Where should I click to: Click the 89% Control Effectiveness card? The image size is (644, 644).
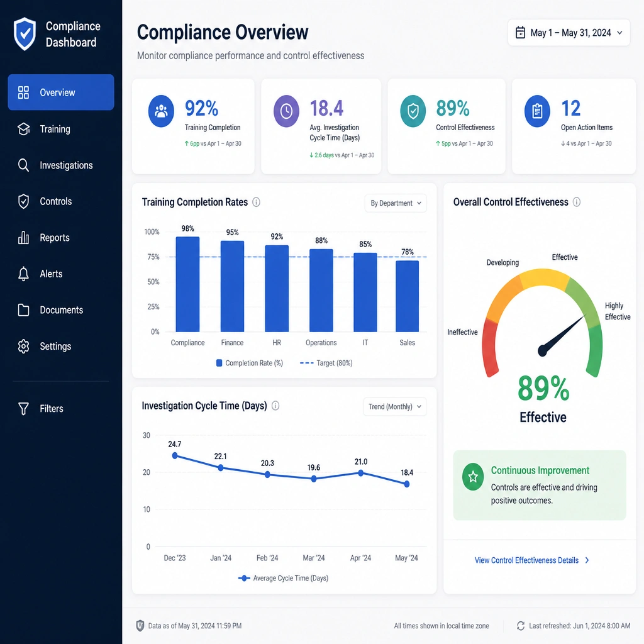447,126
